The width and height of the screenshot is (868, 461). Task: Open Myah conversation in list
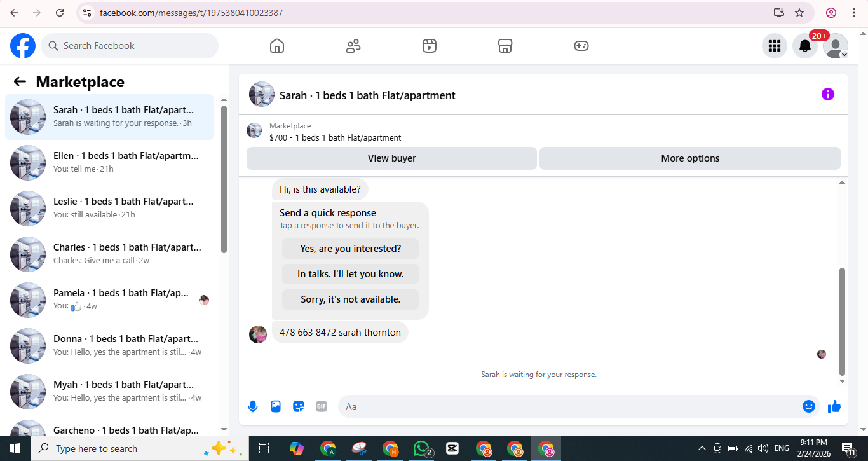pyautogui.click(x=109, y=392)
